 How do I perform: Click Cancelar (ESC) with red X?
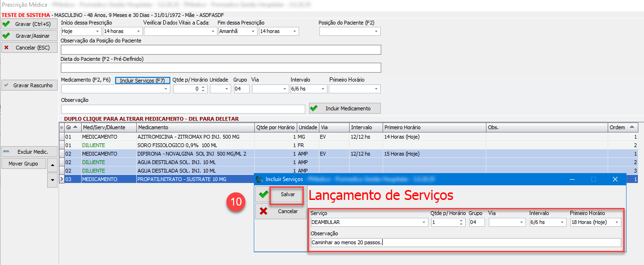(x=29, y=48)
